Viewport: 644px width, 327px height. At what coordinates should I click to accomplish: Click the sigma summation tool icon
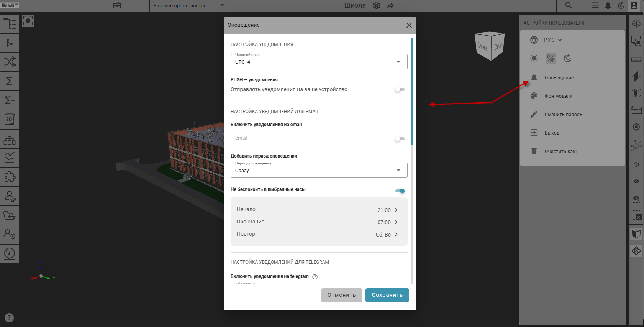tap(10, 81)
